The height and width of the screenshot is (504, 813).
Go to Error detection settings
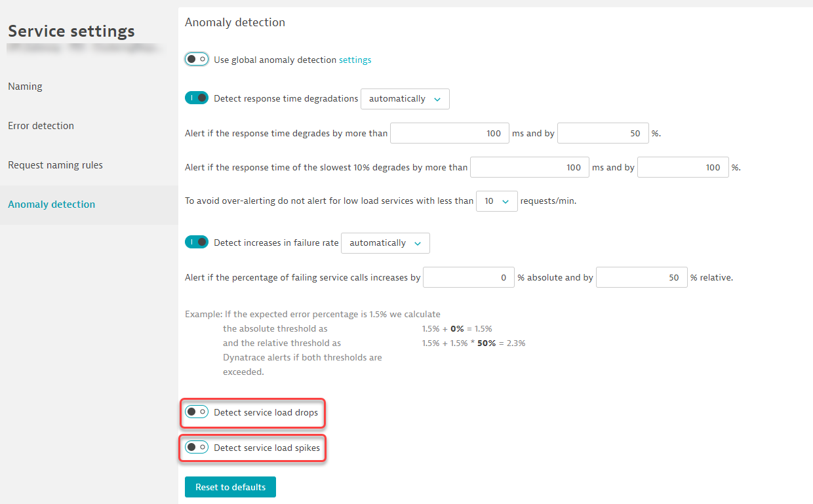(41, 126)
